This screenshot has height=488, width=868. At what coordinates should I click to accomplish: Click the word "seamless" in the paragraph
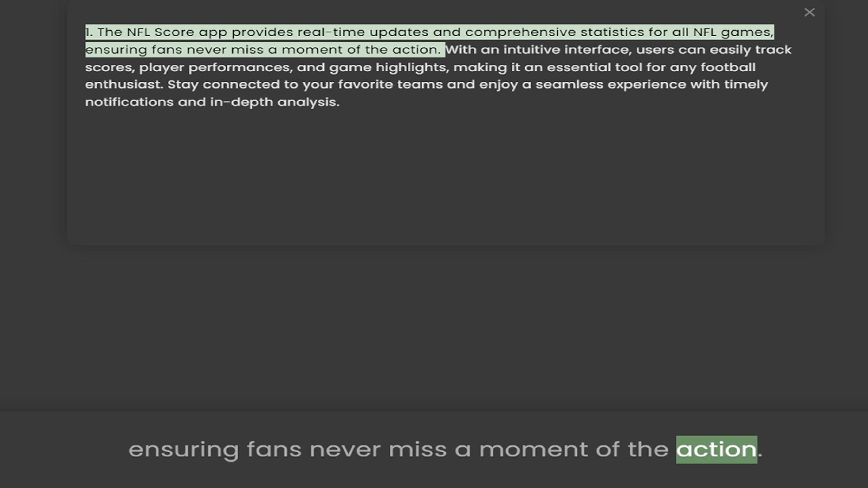569,84
